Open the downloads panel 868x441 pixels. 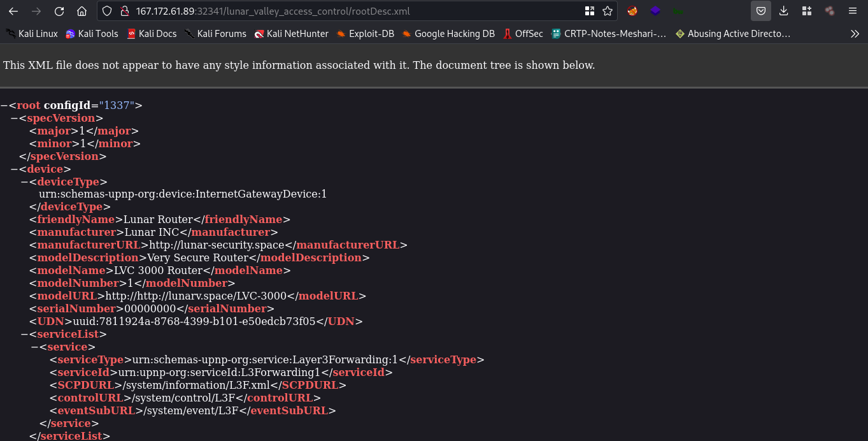pyautogui.click(x=784, y=11)
